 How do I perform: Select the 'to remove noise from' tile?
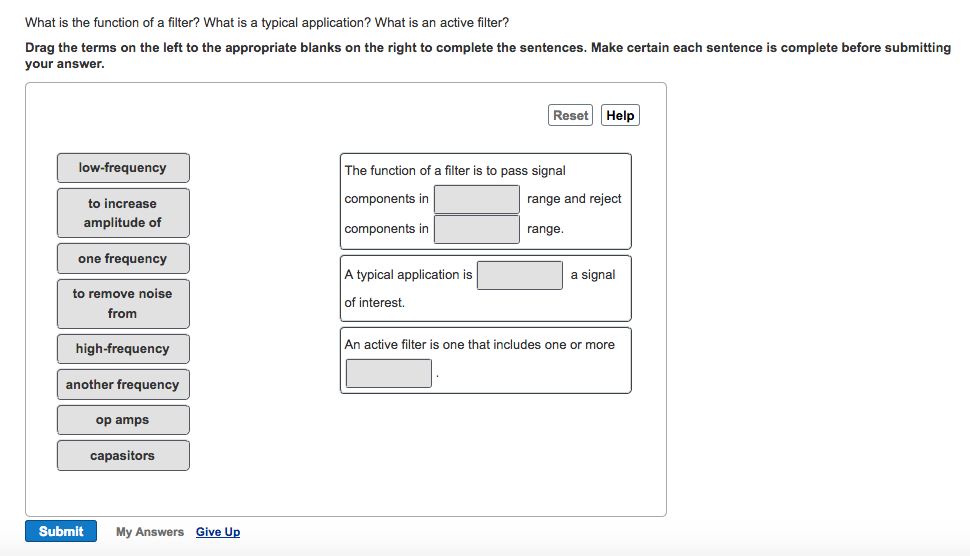[x=123, y=304]
